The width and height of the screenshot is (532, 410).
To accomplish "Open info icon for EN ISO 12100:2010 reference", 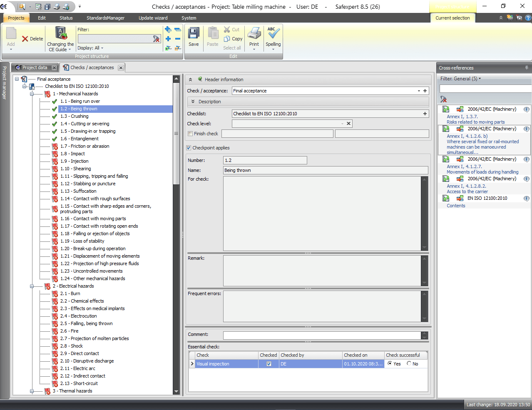I will pyautogui.click(x=526, y=199).
